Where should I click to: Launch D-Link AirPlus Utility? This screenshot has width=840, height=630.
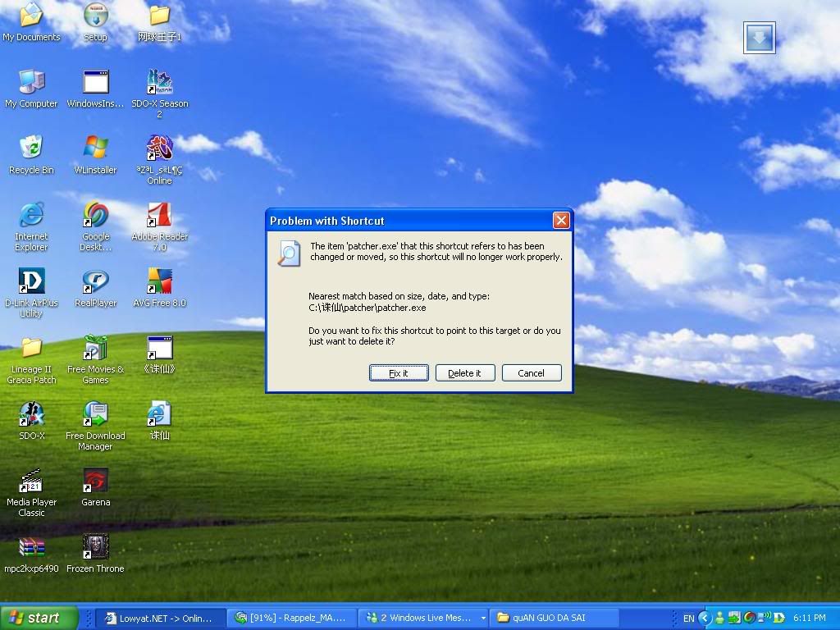tap(31, 283)
